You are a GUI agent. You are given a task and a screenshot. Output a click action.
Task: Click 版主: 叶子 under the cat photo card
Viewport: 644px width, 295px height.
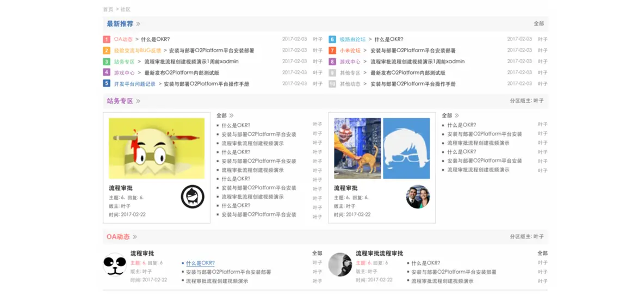point(345,206)
